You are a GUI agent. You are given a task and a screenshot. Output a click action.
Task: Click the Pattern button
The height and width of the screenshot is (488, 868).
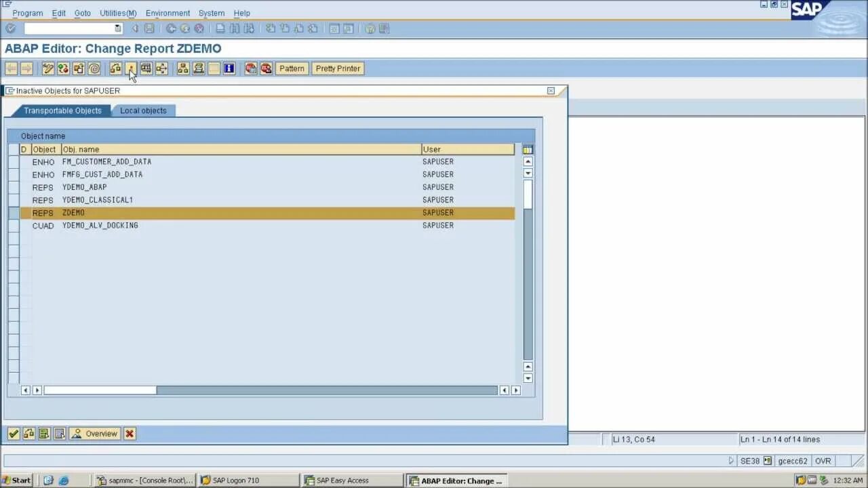point(292,68)
